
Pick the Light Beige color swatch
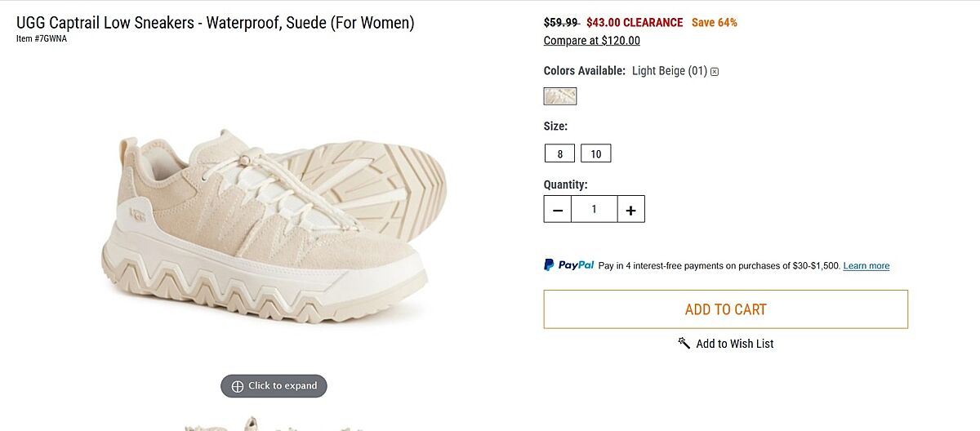point(560,96)
